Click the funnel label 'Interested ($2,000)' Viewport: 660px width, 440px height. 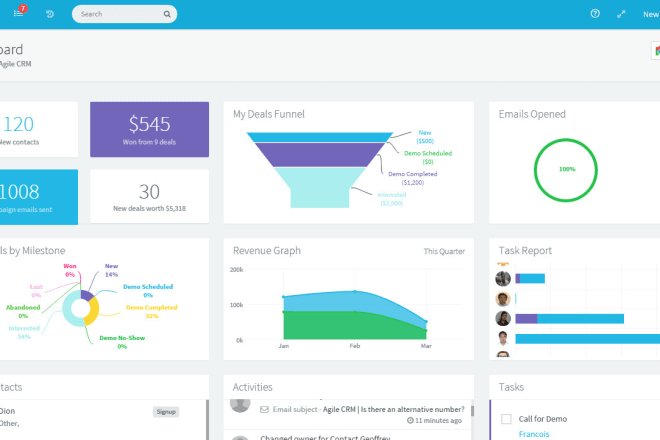[391, 199]
